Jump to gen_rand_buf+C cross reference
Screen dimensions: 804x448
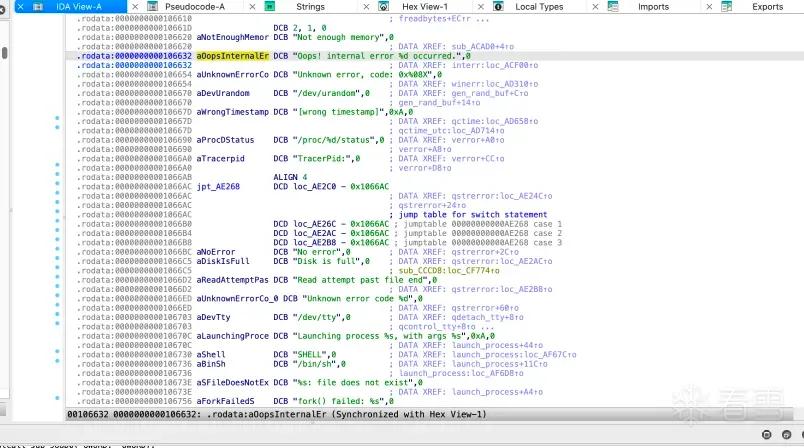click(490, 93)
